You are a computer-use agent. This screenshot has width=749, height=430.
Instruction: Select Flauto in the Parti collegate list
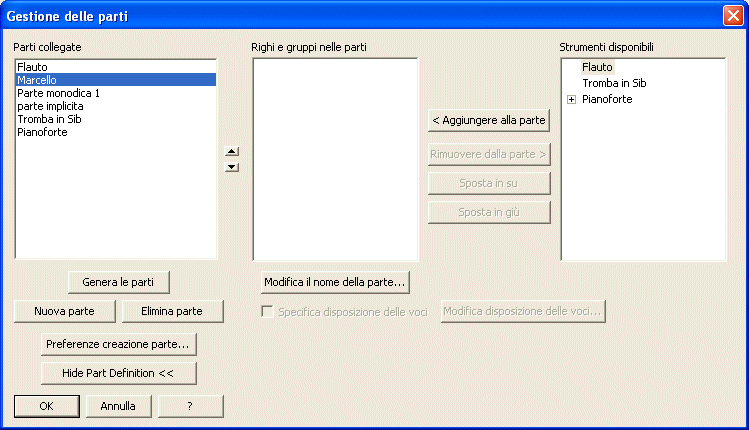[x=32, y=67]
